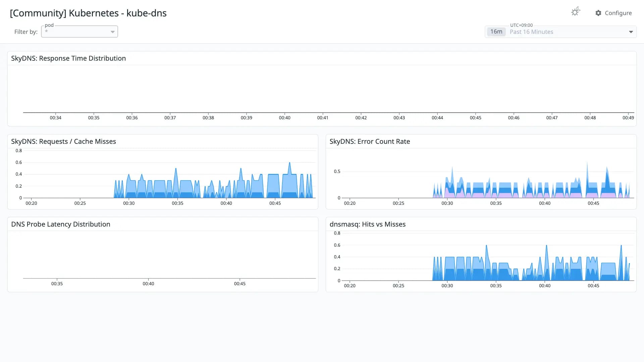Click the dnsmasq Hits vs Misses chart

click(488, 257)
